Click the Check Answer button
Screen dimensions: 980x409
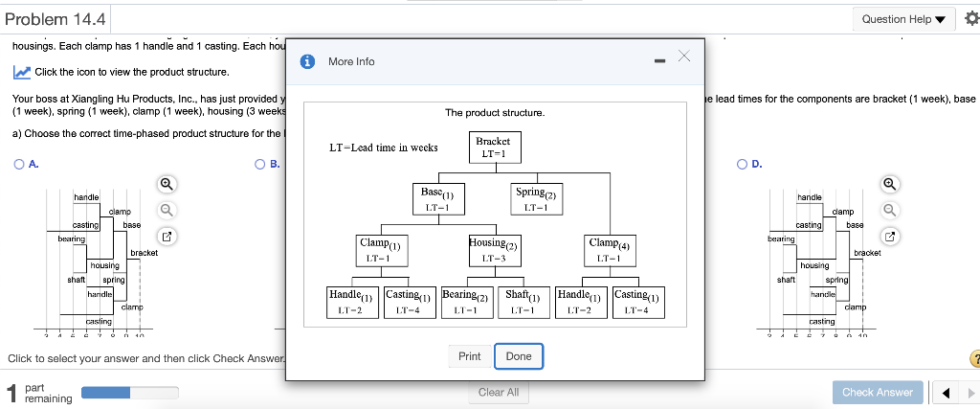click(x=878, y=393)
